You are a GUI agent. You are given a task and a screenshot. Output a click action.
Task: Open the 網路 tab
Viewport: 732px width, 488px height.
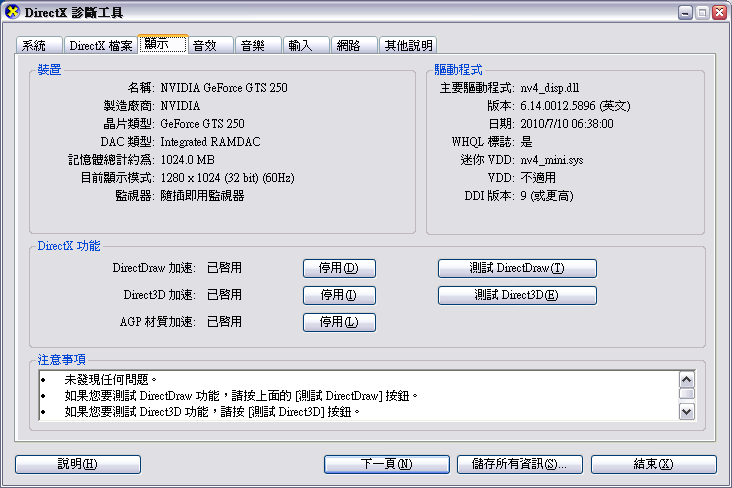click(x=354, y=45)
